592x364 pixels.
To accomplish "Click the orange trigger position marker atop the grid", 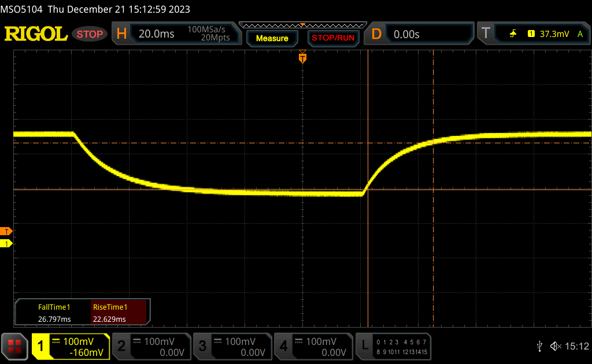I will pos(302,57).
